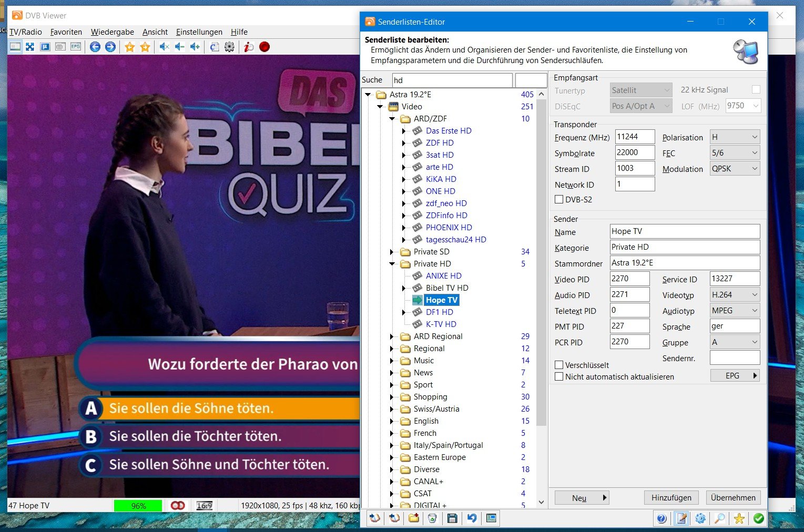Click the add new folder icon in editor toolbar
The image size is (804, 532).
pos(414,518)
